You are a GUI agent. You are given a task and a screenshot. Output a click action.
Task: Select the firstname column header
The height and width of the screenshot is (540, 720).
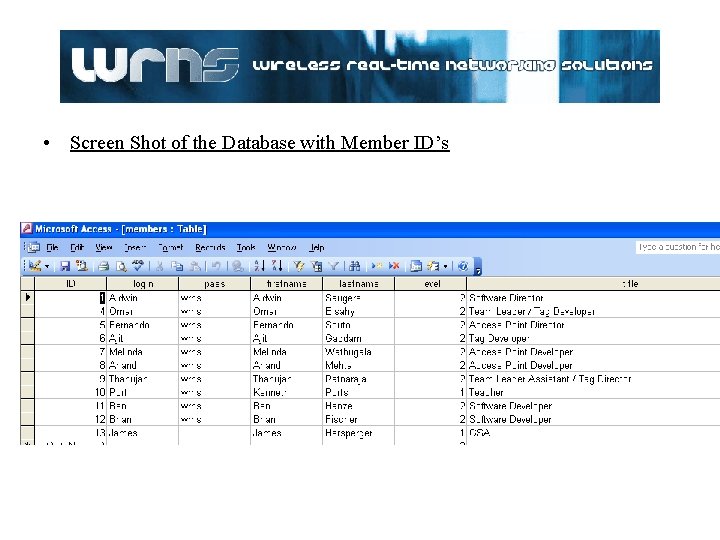click(287, 284)
